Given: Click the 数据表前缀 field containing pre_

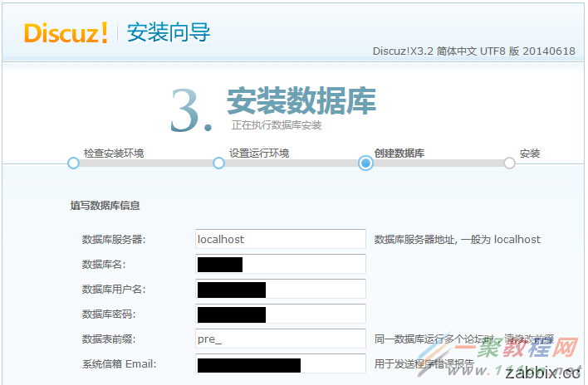Looking at the screenshot, I should 281,339.
